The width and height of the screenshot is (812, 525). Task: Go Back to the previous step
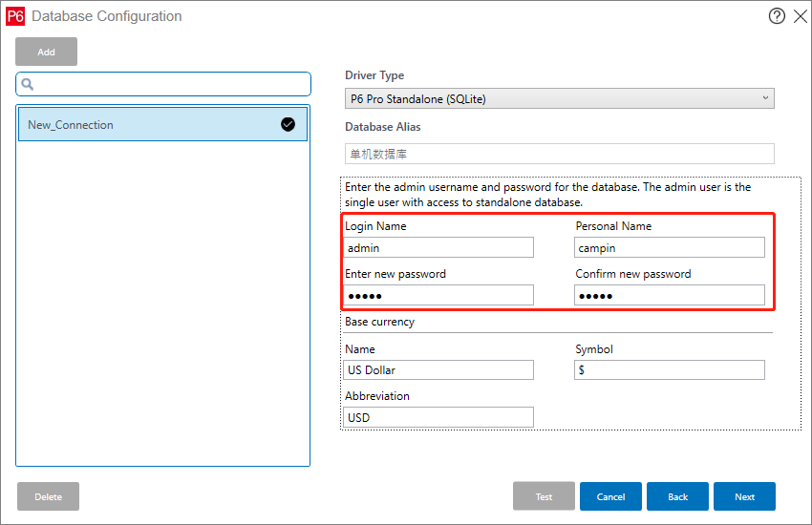point(677,496)
